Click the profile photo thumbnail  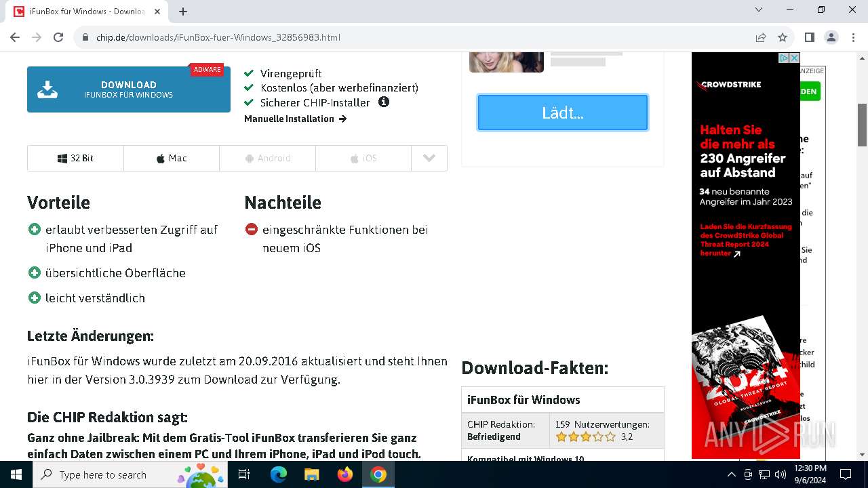click(507, 62)
